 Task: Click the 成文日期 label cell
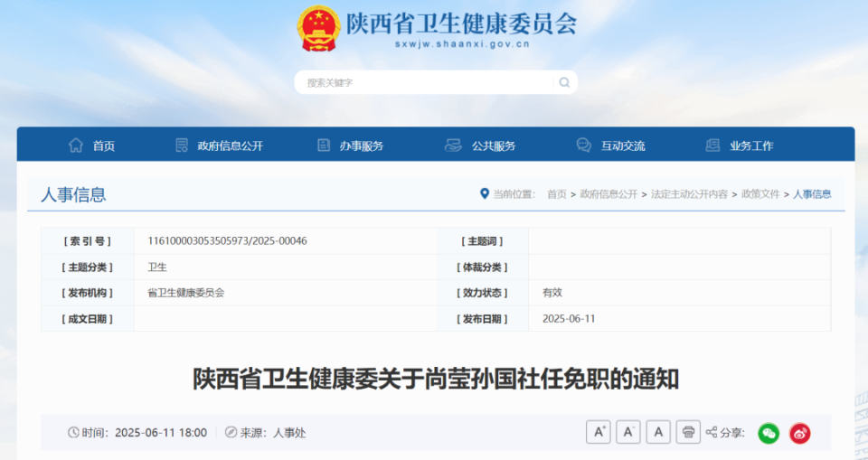point(88,319)
